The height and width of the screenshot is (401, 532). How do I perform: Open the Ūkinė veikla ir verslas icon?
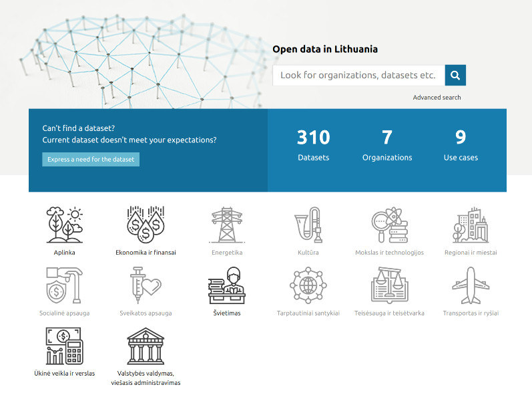(x=65, y=346)
